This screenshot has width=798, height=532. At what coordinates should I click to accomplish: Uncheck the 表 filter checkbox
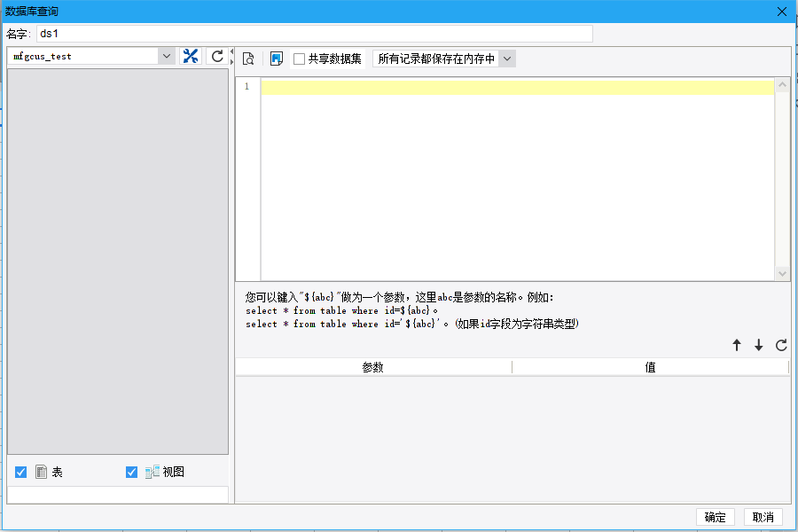pyautogui.click(x=21, y=472)
